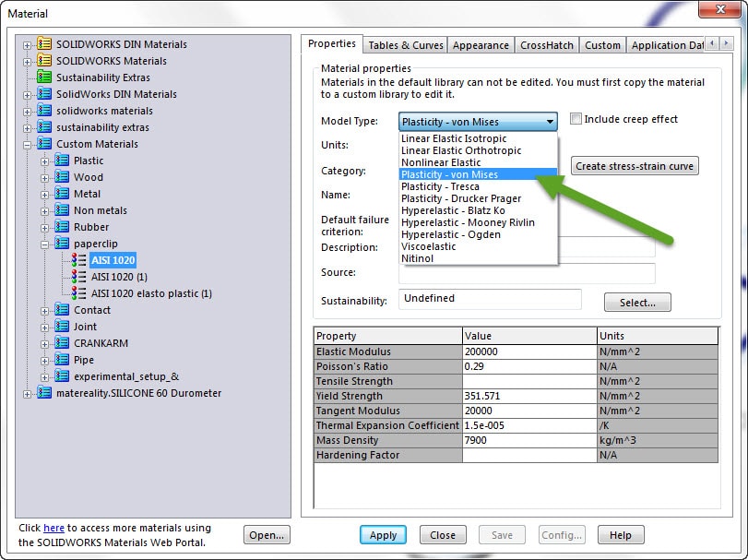Open the CrossHatch tab
The height and width of the screenshot is (560, 748).
[x=546, y=45]
